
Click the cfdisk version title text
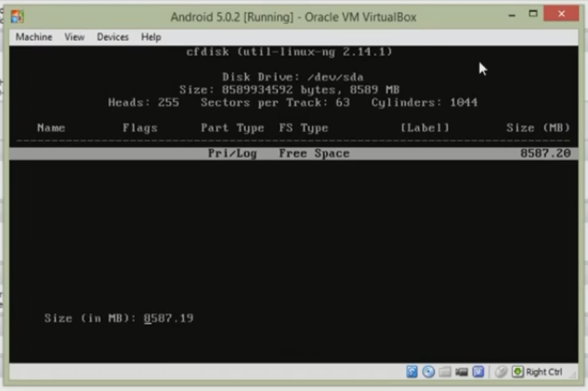(289, 51)
